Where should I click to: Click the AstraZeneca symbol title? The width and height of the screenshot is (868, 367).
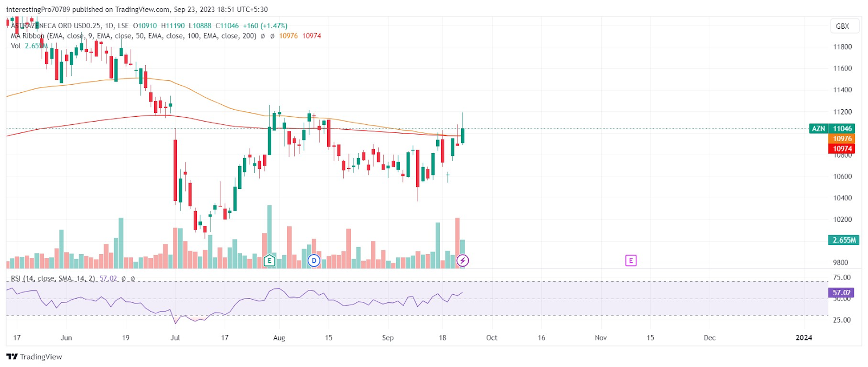[70, 26]
